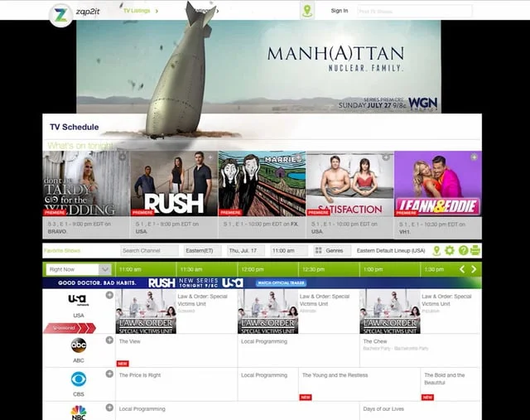
Task: Click Eastern Default Lineup (USA) text
Action: click(391, 250)
